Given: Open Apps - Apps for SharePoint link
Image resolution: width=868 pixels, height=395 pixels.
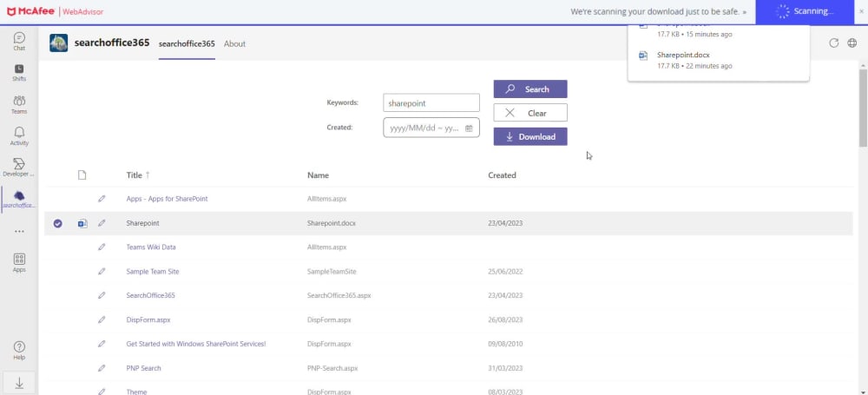Looking at the screenshot, I should (x=167, y=198).
